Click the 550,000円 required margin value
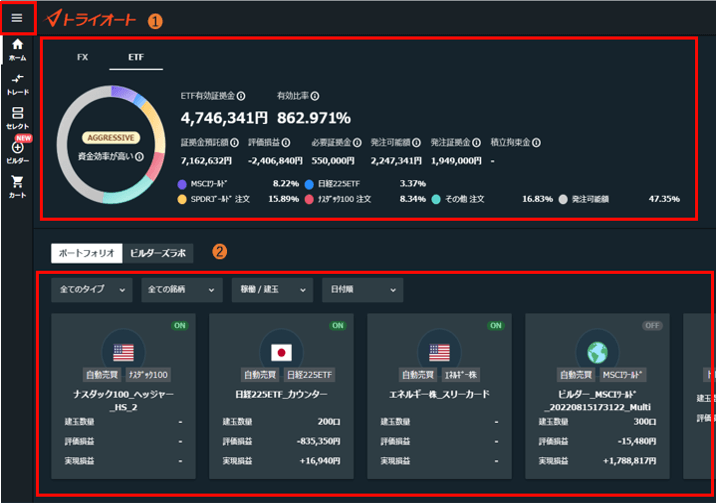This screenshot has height=504, width=716. point(333,161)
